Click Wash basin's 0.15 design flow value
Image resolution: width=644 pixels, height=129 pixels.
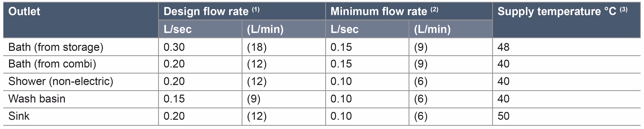174,99
